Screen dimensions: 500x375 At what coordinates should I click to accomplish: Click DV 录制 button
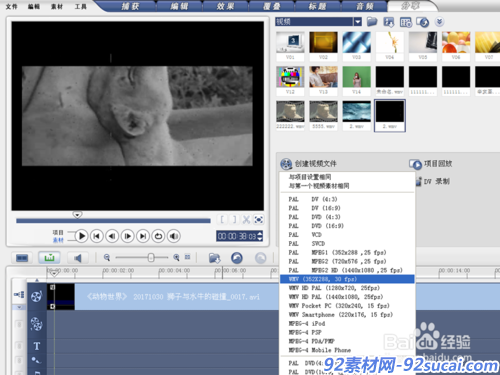pyautogui.click(x=433, y=181)
